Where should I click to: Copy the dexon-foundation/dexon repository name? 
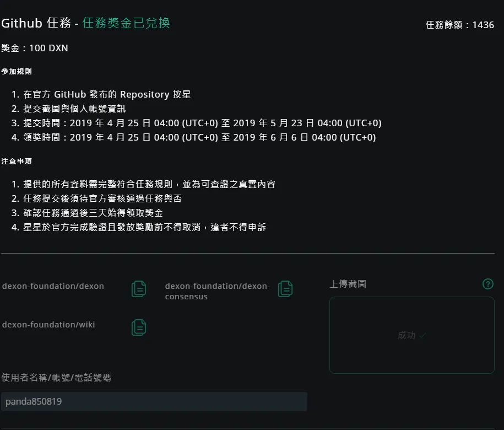click(139, 289)
